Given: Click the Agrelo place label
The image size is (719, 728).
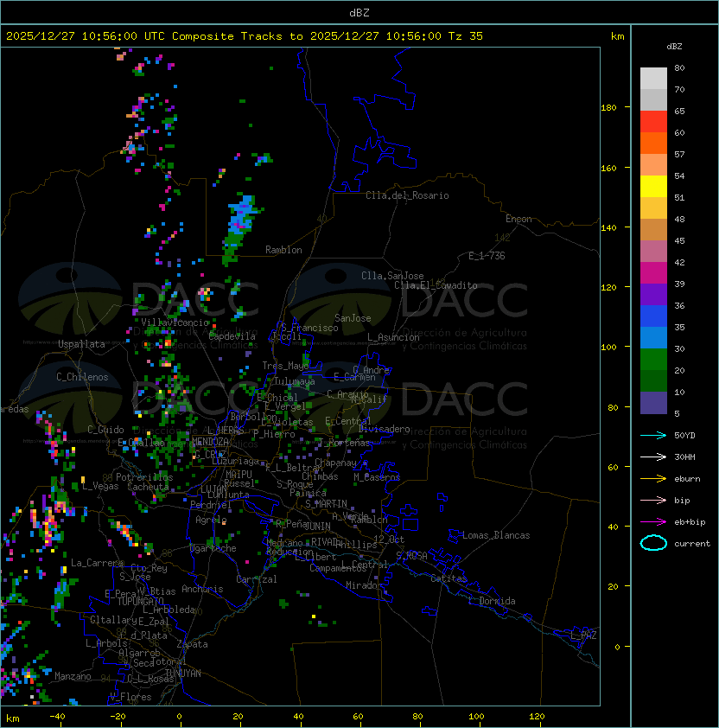Looking at the screenshot, I should point(211,520).
